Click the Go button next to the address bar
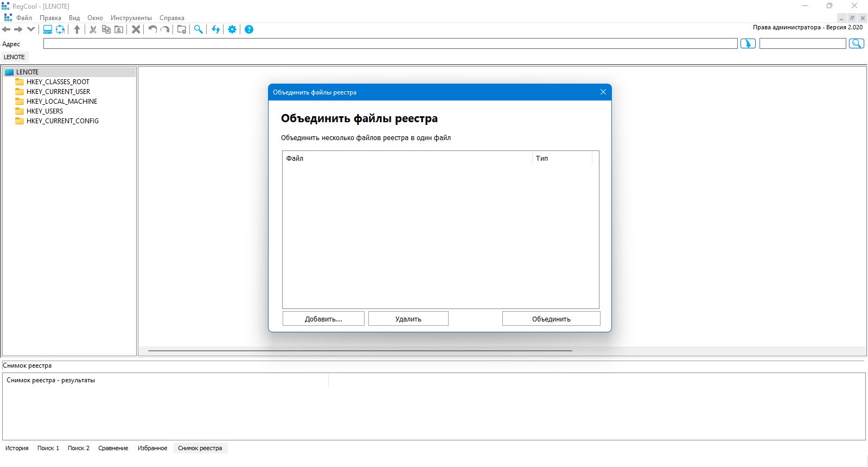The height and width of the screenshot is (467, 868). coord(748,44)
